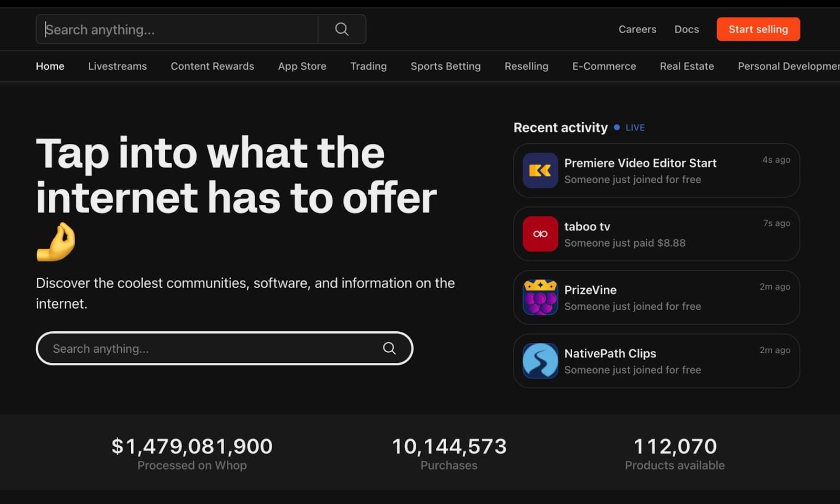Open the NativePath Clips activity card
840x504 pixels.
click(656, 361)
